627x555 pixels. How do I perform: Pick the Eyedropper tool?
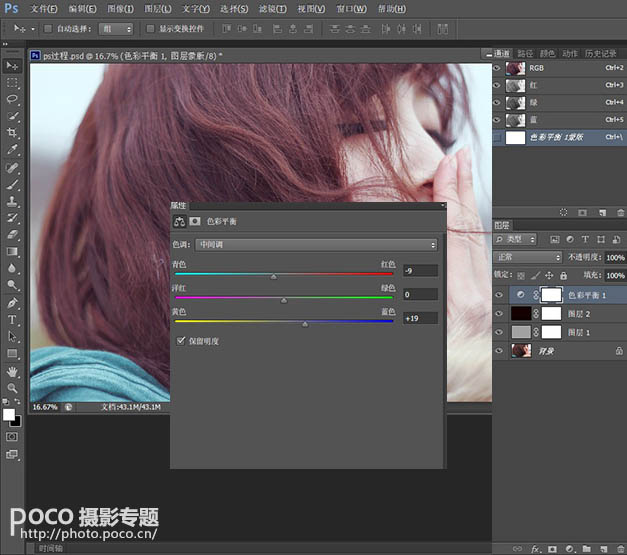[x=13, y=150]
